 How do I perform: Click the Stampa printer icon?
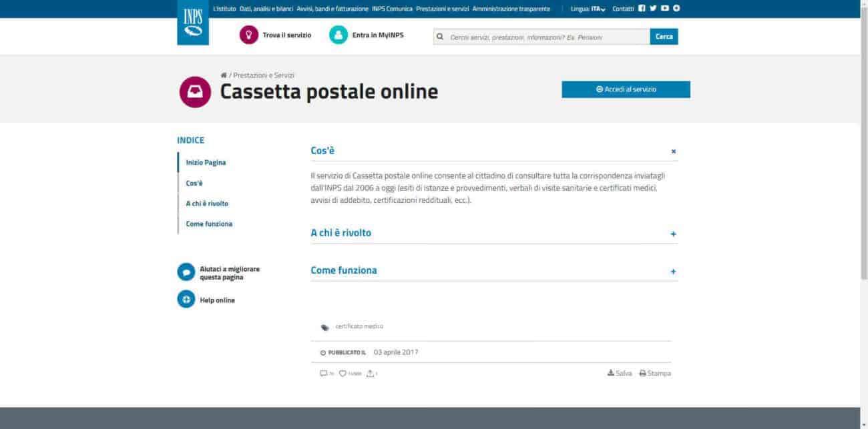pyautogui.click(x=642, y=374)
